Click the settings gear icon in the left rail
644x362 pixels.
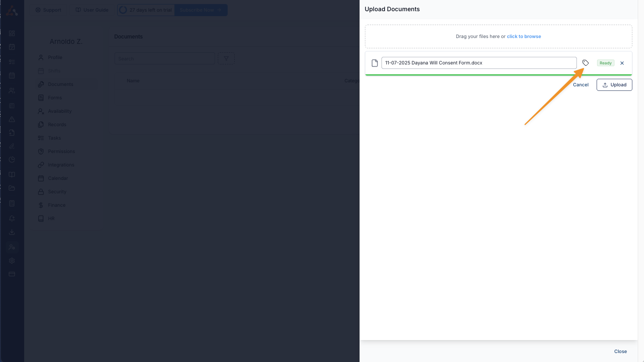click(12, 261)
